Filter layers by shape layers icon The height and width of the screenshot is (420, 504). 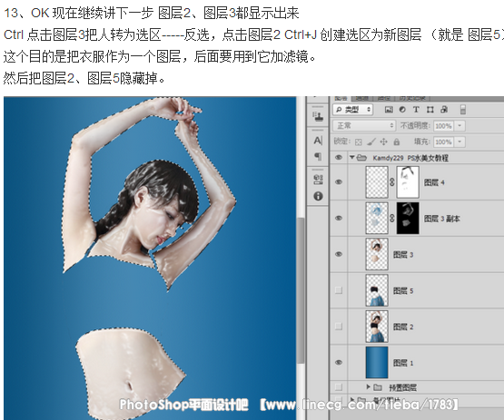click(x=430, y=110)
